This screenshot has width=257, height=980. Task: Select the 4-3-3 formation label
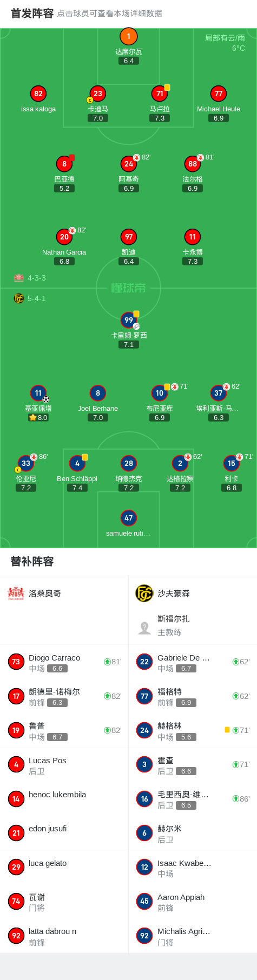coord(37,278)
